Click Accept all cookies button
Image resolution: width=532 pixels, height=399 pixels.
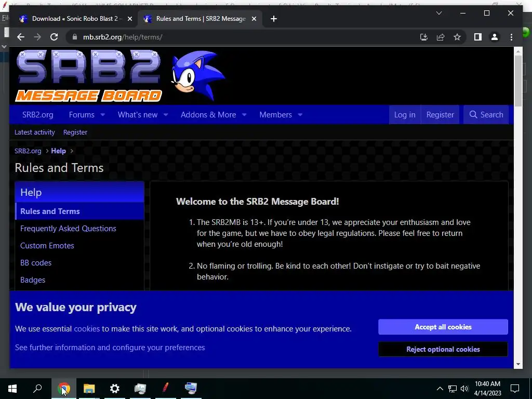[x=443, y=327]
